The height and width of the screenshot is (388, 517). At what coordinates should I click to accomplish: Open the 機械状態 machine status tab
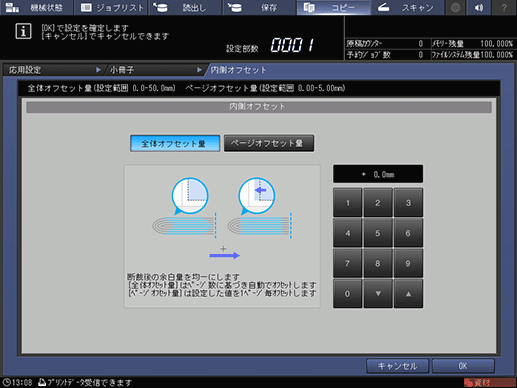(x=37, y=7)
